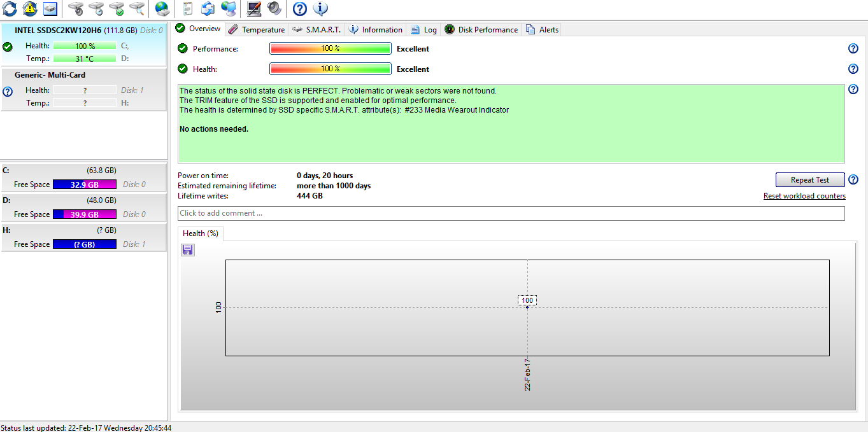Click the green check icon for INTEL SSD

tap(8, 47)
